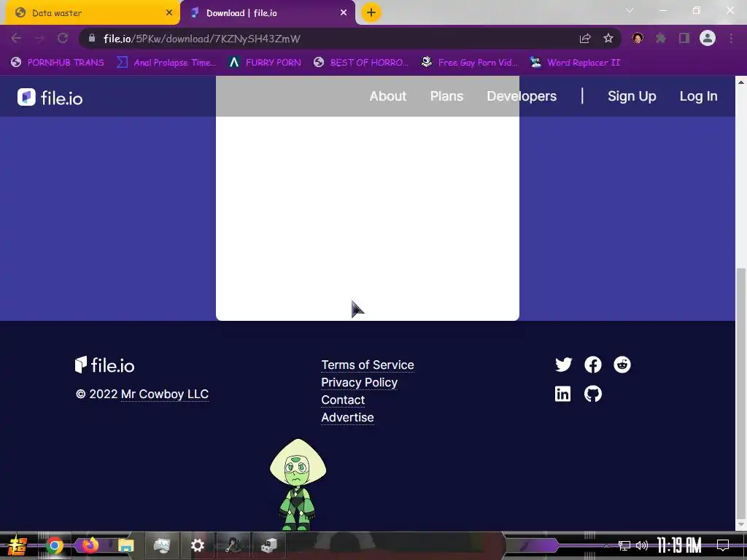Open the extensions puzzle icon
The height and width of the screenshot is (560, 747).
click(661, 38)
